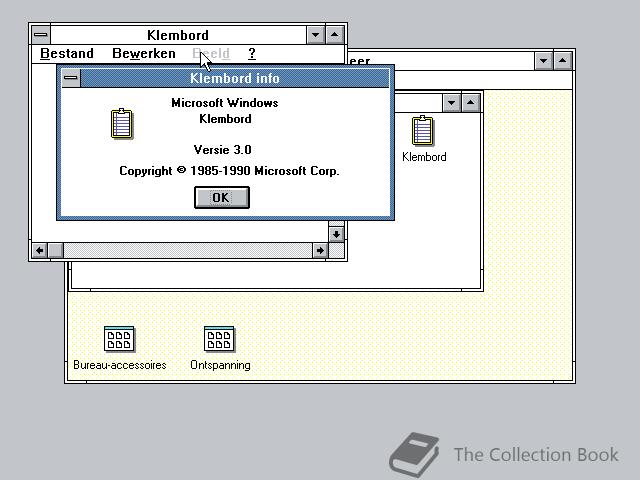This screenshot has height=480, width=640.
Task: Click the Bureau-accessoires label
Action: pos(120,364)
